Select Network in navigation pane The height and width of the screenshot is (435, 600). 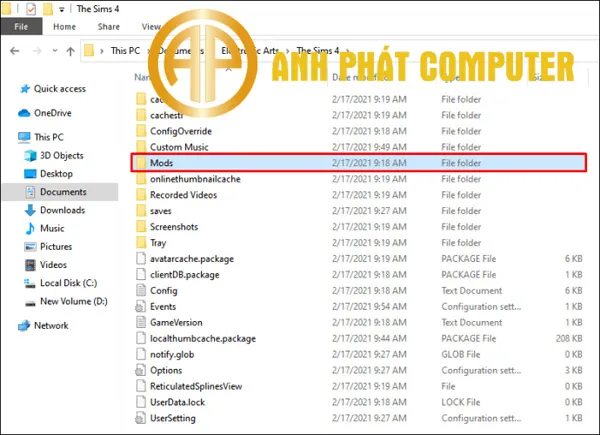point(51,326)
